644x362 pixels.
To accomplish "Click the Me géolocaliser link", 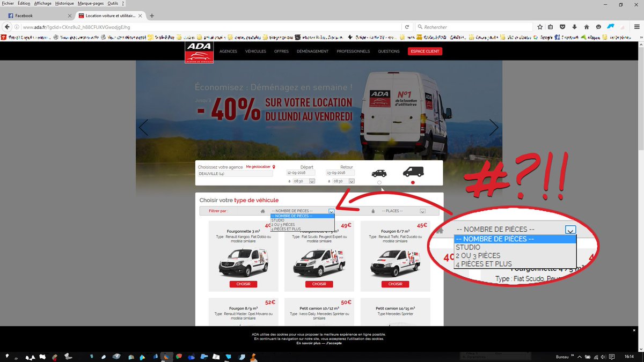I will click(259, 167).
